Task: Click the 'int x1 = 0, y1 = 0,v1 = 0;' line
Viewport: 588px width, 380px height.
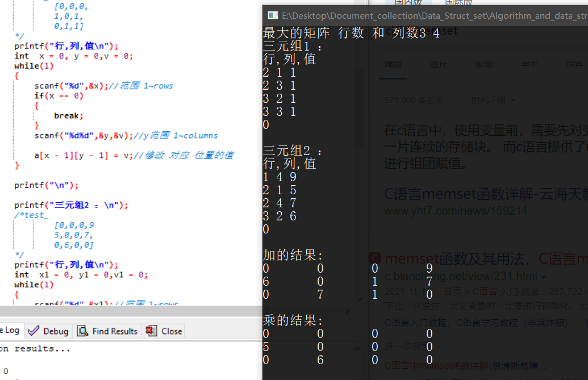Action: tap(81, 275)
